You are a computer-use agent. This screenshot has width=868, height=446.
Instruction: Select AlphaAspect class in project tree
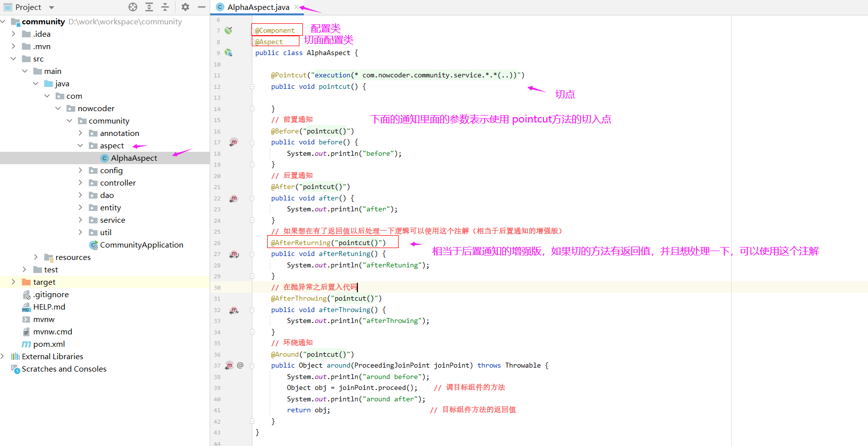(134, 158)
